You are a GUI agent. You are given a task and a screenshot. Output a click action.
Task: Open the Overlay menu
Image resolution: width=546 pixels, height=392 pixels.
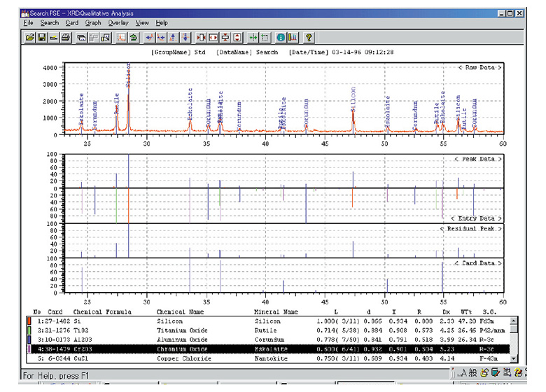118,23
